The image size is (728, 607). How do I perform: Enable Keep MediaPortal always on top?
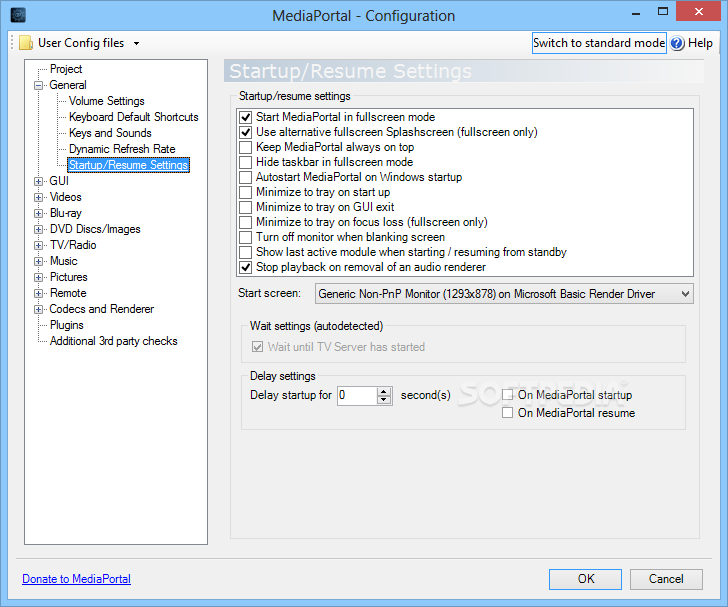pyautogui.click(x=246, y=147)
